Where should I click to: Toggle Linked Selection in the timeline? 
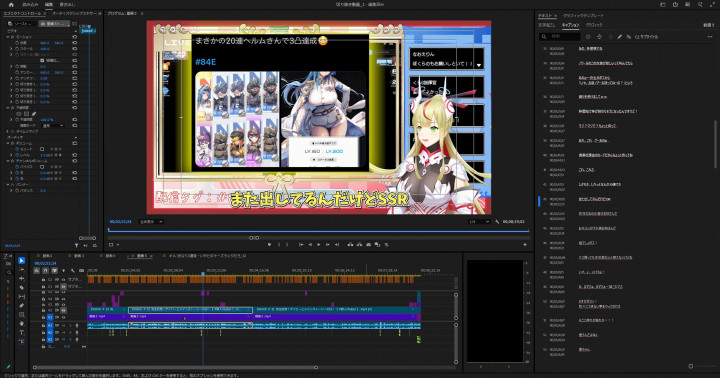[54, 271]
